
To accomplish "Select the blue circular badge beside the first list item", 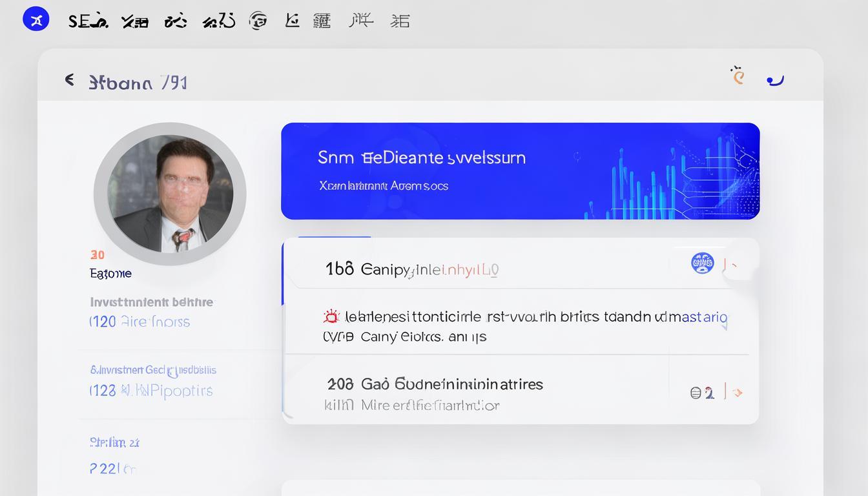I will tap(702, 263).
